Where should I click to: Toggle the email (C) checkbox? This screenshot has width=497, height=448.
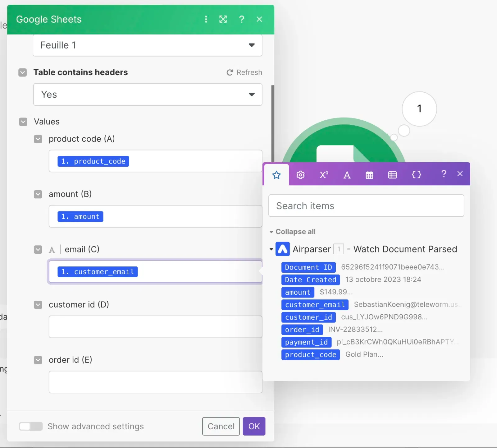(38, 249)
